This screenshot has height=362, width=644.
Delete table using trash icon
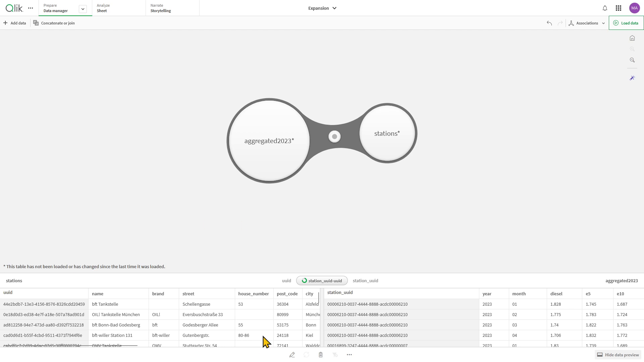tap(321, 355)
